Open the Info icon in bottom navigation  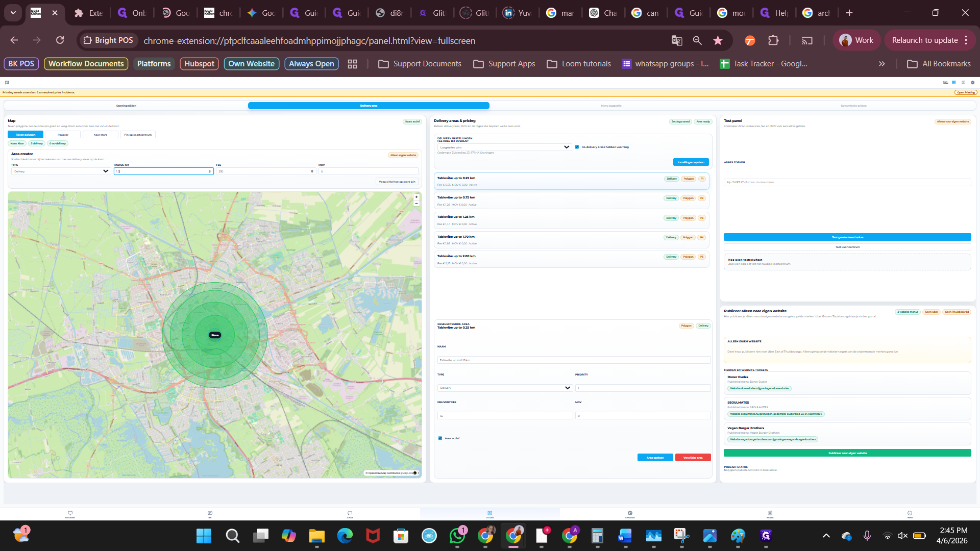[x=910, y=514]
